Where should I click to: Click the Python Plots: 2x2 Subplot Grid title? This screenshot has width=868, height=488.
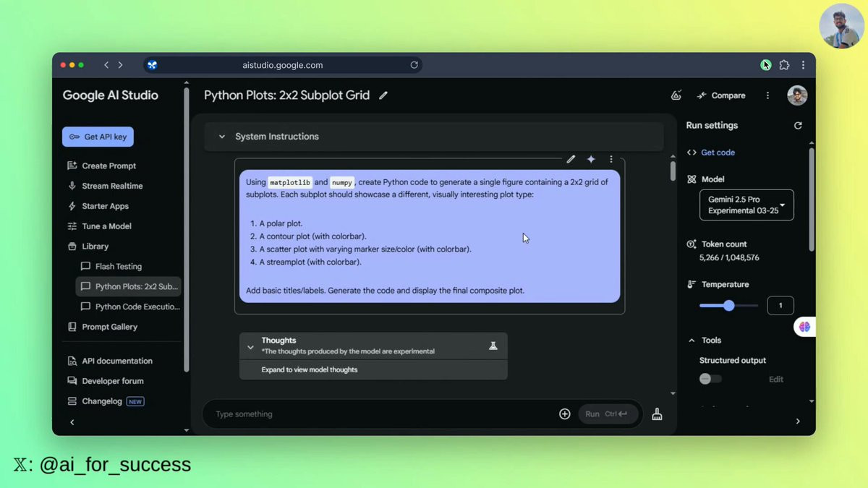pos(286,95)
